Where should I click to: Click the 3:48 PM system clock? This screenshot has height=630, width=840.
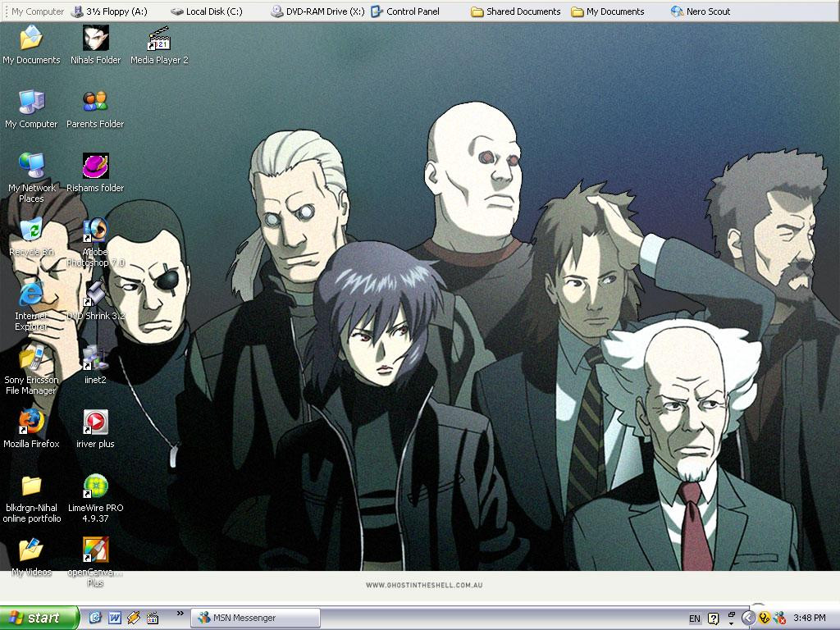point(810,619)
